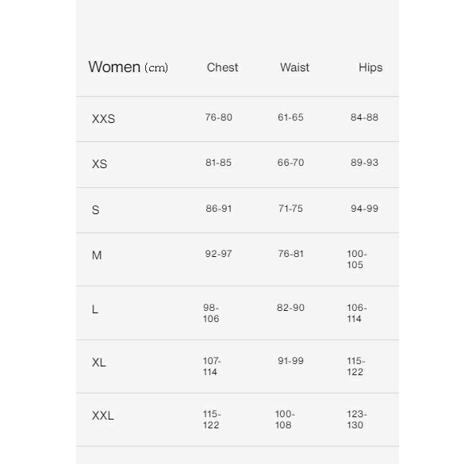Click the XXL size row label
Viewport: 476px width, 464px height.
tap(103, 416)
